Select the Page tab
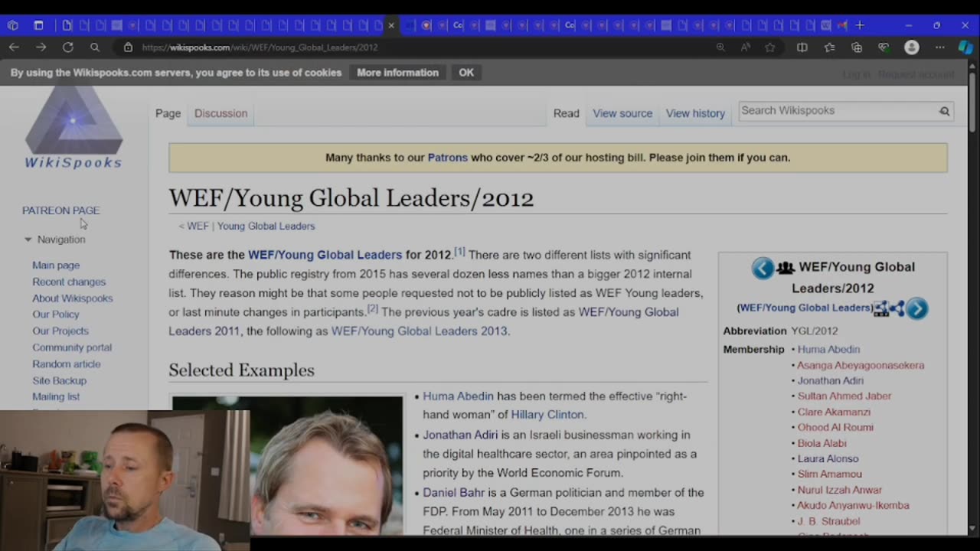The image size is (980, 551). [168, 113]
